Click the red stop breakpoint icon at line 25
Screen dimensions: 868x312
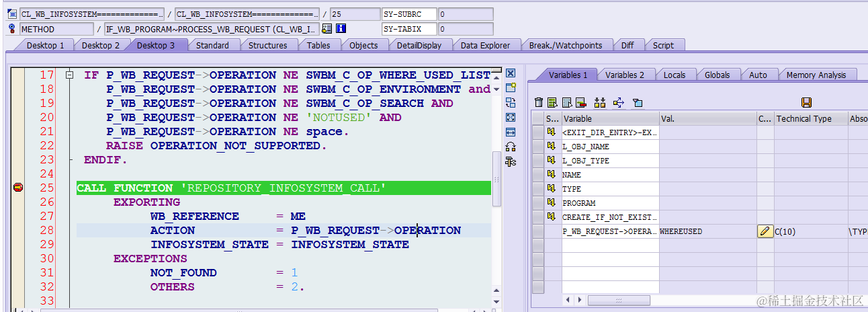coord(17,188)
